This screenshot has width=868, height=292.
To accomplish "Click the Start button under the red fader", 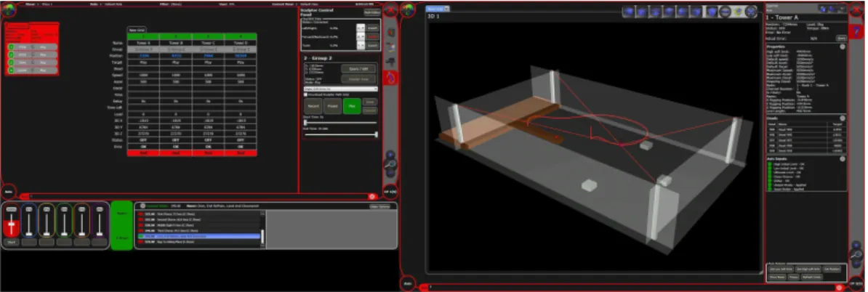I will pyautogui.click(x=10, y=242).
